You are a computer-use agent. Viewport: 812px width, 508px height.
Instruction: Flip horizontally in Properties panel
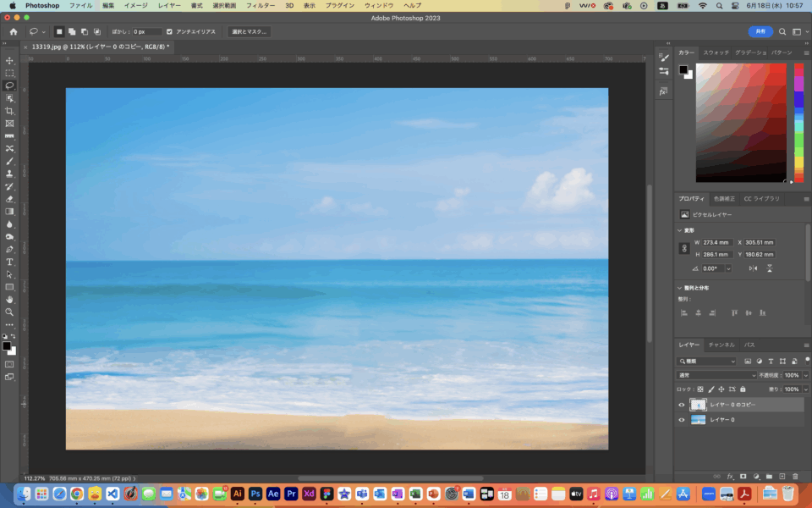click(754, 268)
